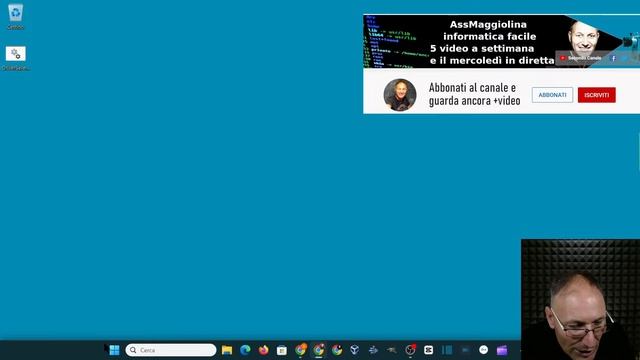Click the YouTube Seguimi Canale link

[x=580, y=58]
